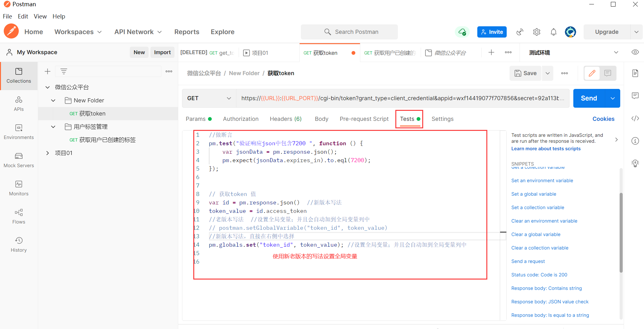Click the snippets list scrollbar
This screenshot has width=644, height=329.
click(621, 232)
